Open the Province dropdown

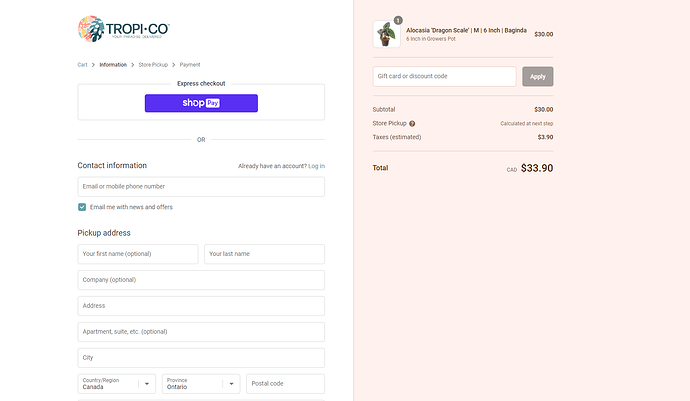[201, 384]
